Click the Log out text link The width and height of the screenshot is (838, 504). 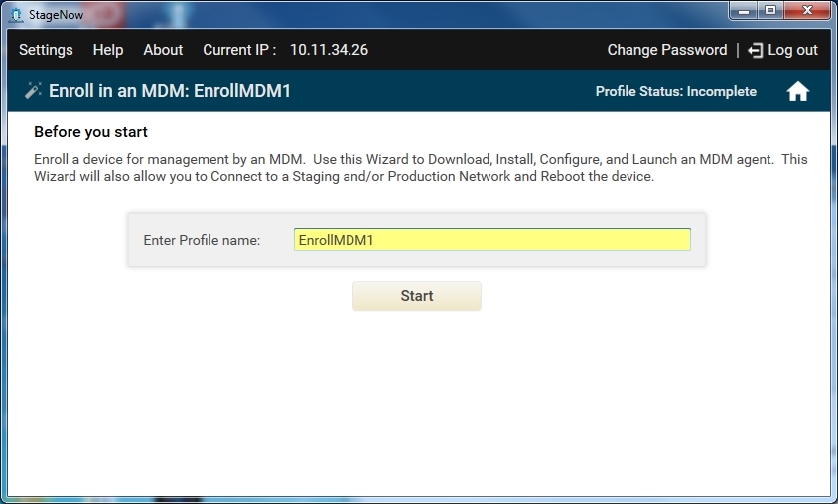(792, 50)
